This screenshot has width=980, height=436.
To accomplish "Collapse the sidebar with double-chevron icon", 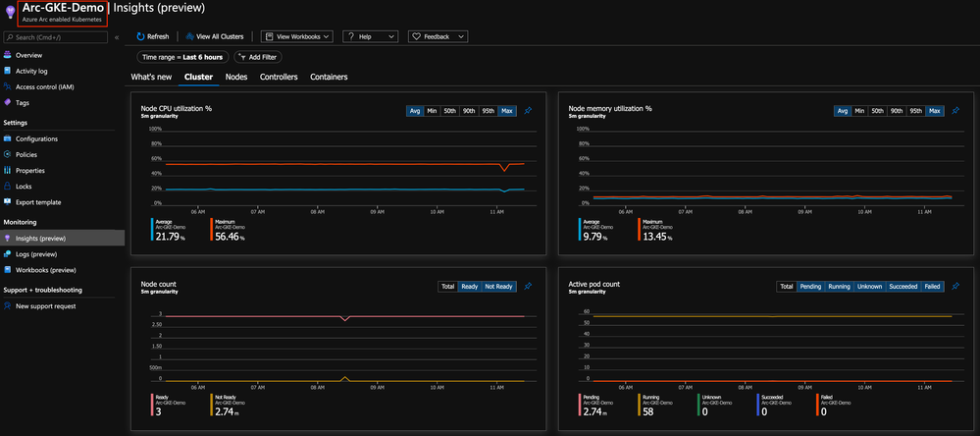I will click(117, 37).
